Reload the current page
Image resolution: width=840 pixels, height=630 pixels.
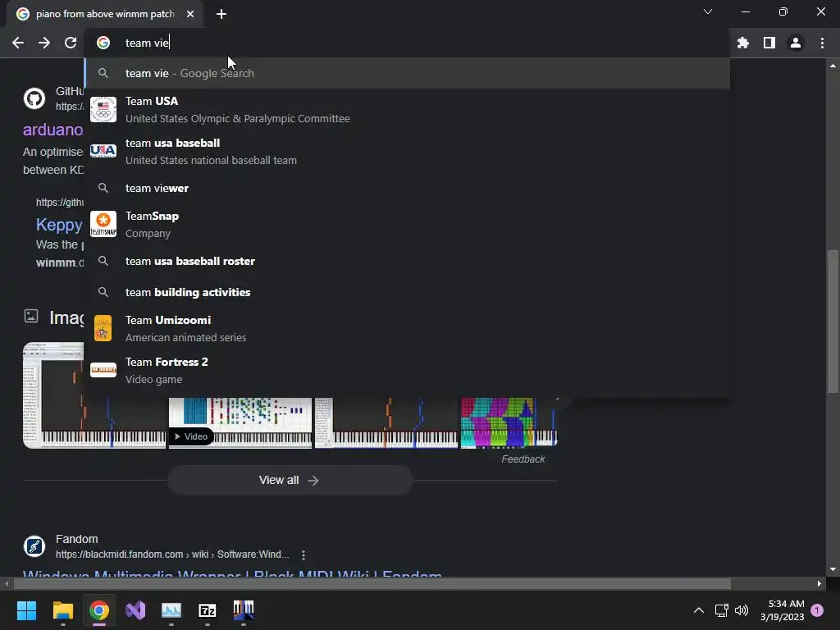71,43
